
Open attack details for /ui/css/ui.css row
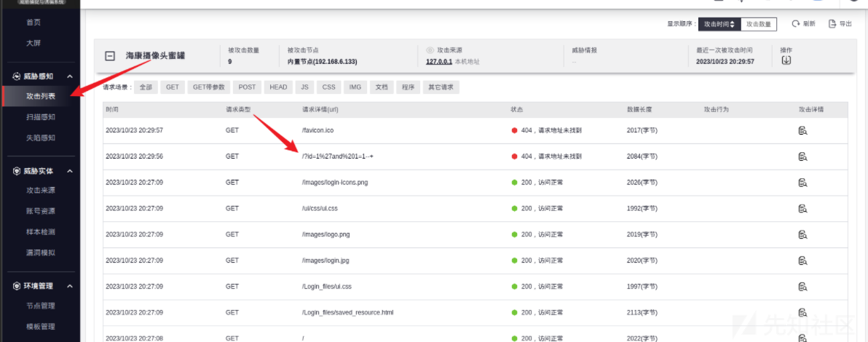pyautogui.click(x=802, y=209)
